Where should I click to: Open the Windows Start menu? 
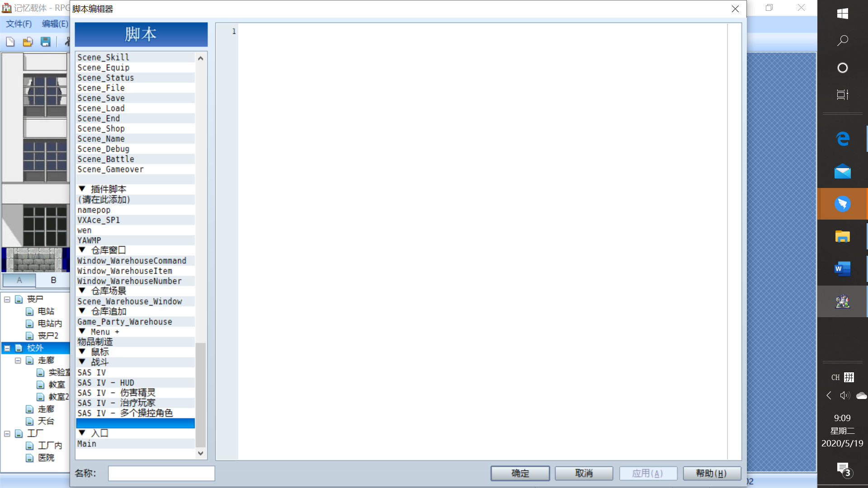(842, 14)
